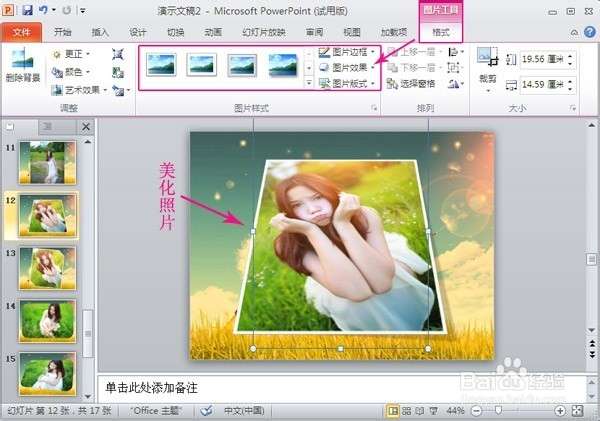Open the Animations (动画) ribbon tab
This screenshot has height=421, width=600.
(213, 31)
